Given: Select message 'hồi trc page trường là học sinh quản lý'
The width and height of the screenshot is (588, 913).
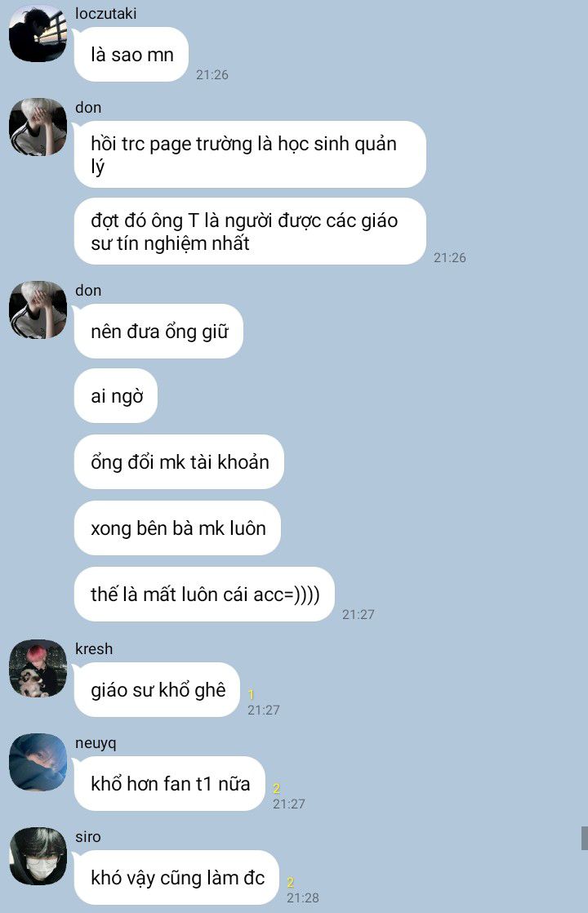Looking at the screenshot, I should (x=250, y=154).
